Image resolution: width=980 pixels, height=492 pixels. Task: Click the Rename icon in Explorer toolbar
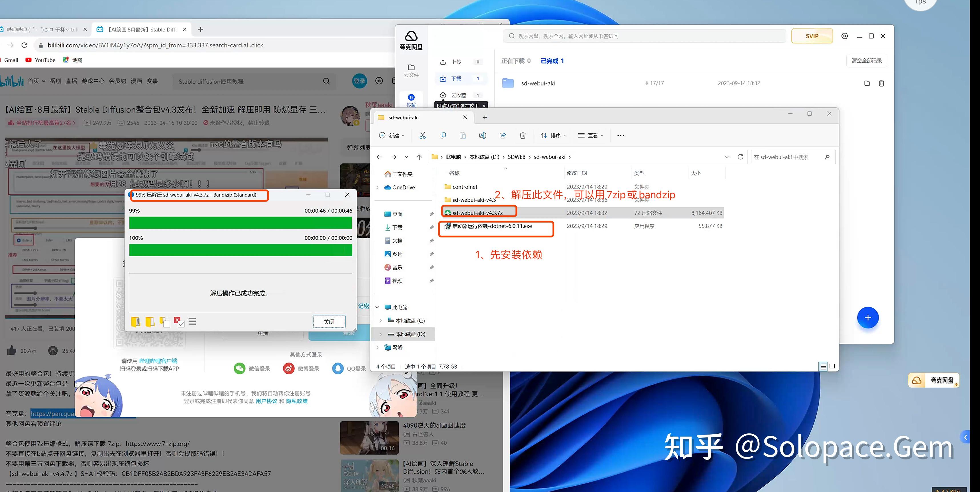coord(482,135)
